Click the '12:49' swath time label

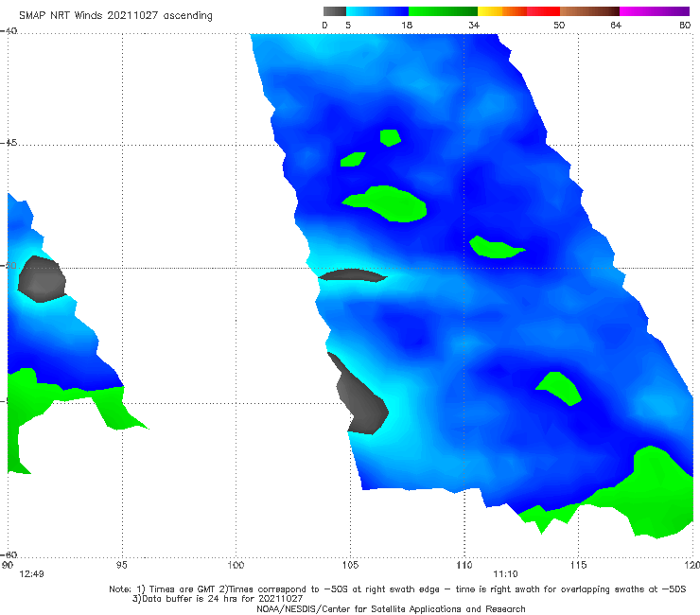pyautogui.click(x=31, y=574)
